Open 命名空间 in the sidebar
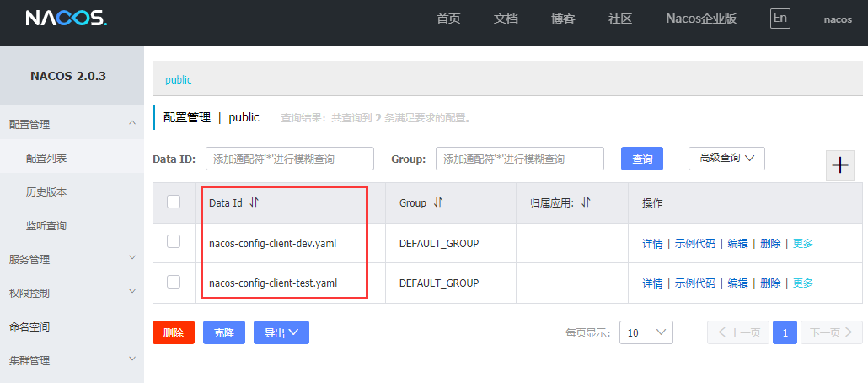 72,327
